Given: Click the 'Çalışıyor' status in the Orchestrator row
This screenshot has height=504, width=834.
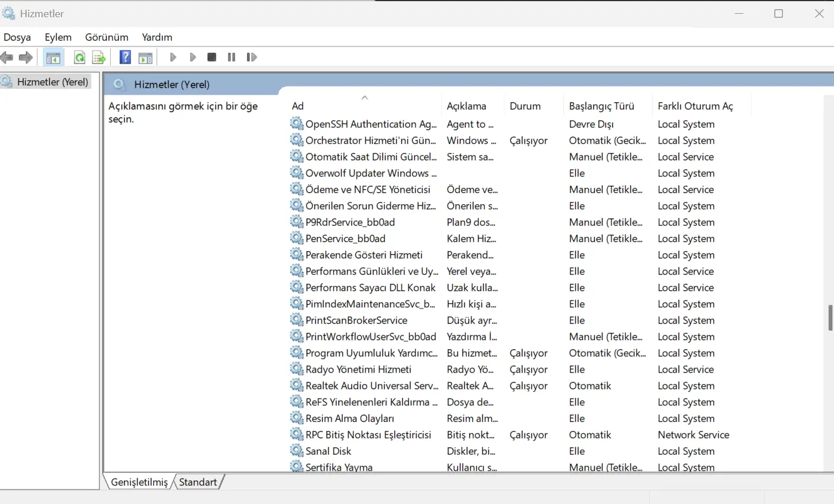Looking at the screenshot, I should (x=528, y=140).
